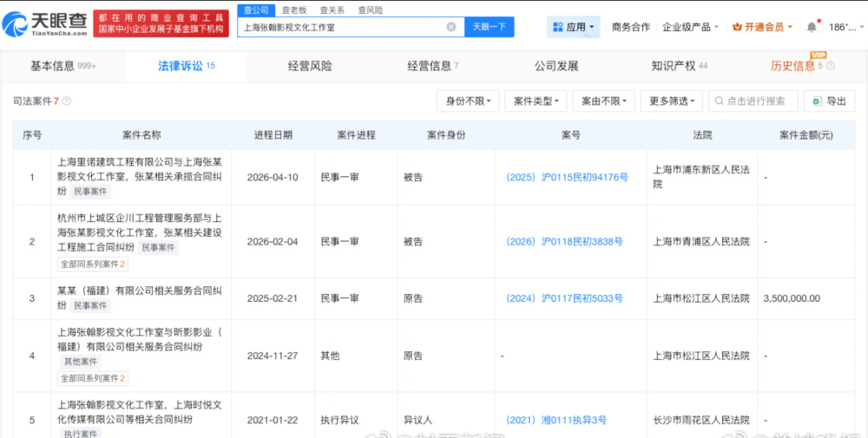Viewport: 868px width, 438px height.
Task: Click court 上海市青浦区人民法院
Action: click(701, 241)
